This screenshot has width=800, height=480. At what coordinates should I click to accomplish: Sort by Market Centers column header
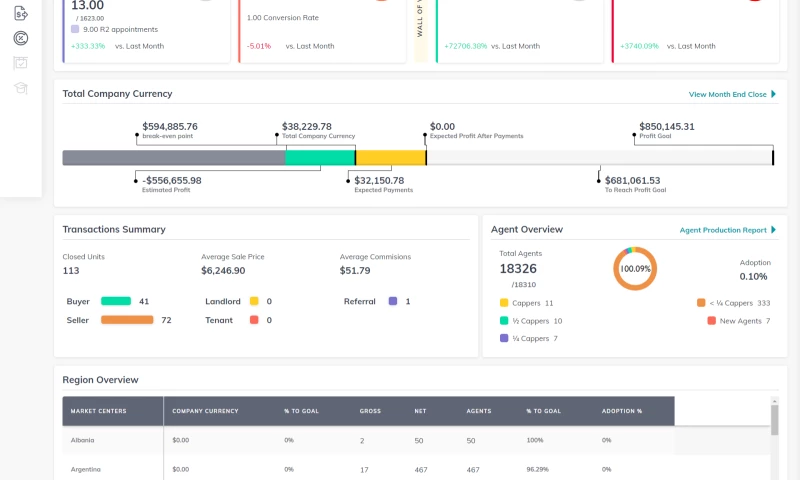(x=98, y=410)
